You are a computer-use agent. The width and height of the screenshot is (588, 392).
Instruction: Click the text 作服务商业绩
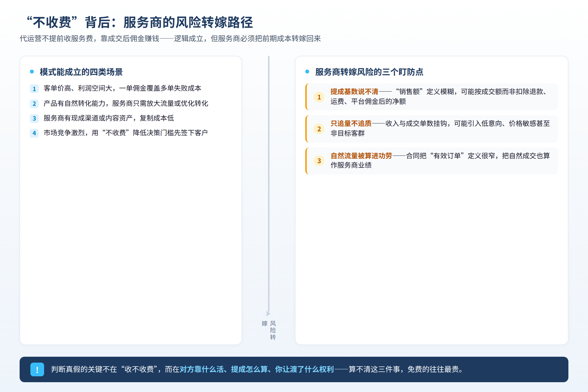351,165
